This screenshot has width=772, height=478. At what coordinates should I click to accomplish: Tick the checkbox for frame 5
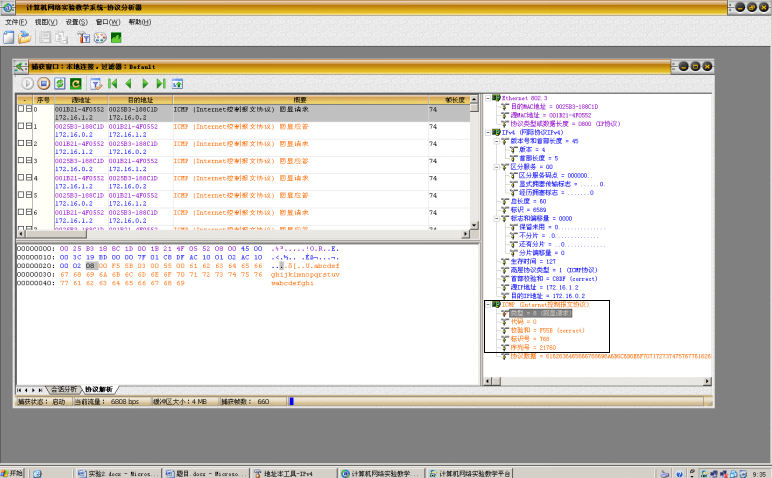click(x=21, y=195)
